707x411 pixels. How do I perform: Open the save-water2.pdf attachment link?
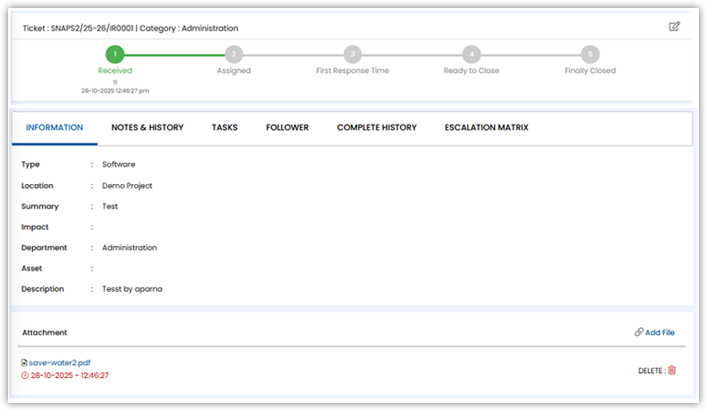60,363
